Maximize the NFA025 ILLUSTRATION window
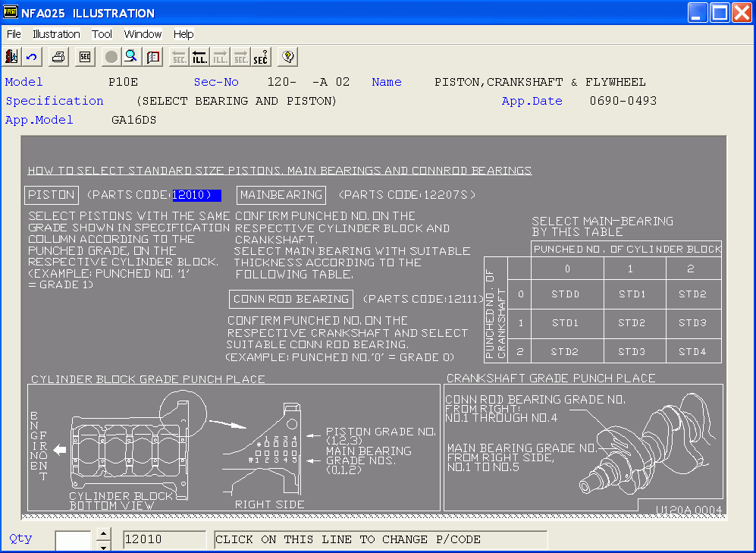 (720, 13)
